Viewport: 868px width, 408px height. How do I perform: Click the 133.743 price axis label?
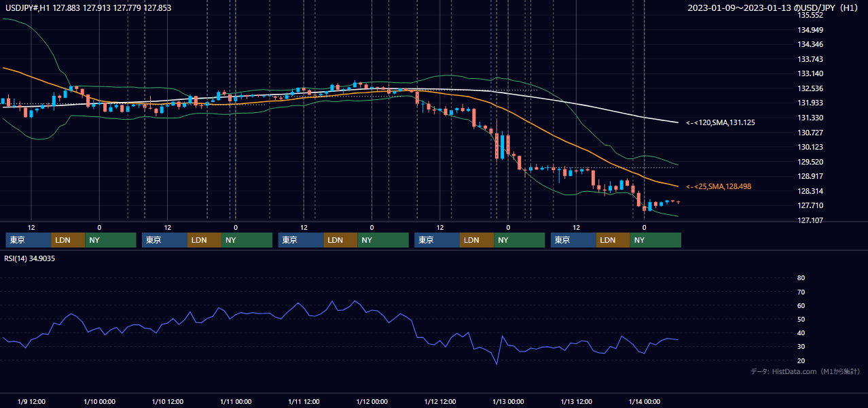pyautogui.click(x=810, y=59)
